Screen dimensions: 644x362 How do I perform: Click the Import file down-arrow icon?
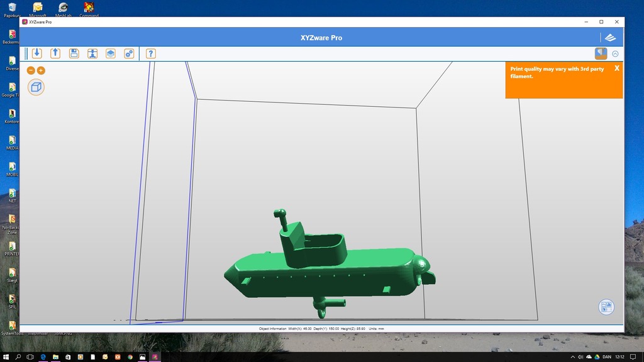tap(37, 53)
